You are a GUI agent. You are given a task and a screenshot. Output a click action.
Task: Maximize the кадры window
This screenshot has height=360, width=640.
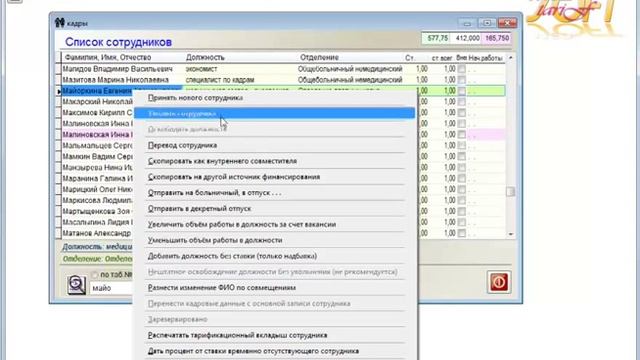coord(487,23)
